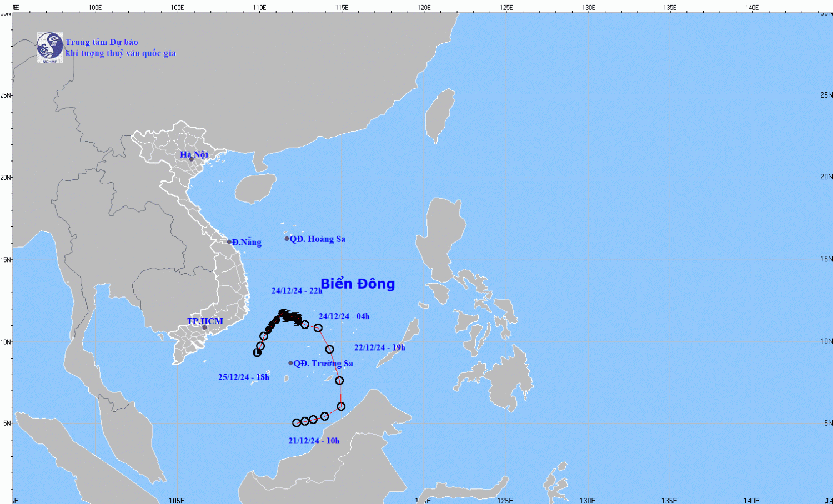Select the storm track circle nearest the Borneo coast
This screenshot has height=504, width=833.
coord(341,406)
